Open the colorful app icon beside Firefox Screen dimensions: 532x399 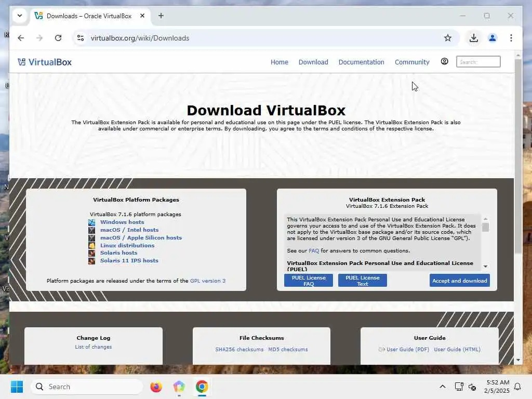tap(179, 387)
